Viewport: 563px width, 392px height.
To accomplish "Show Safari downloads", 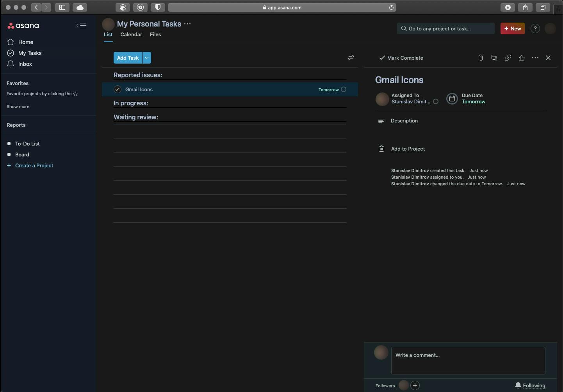I will [x=508, y=7].
